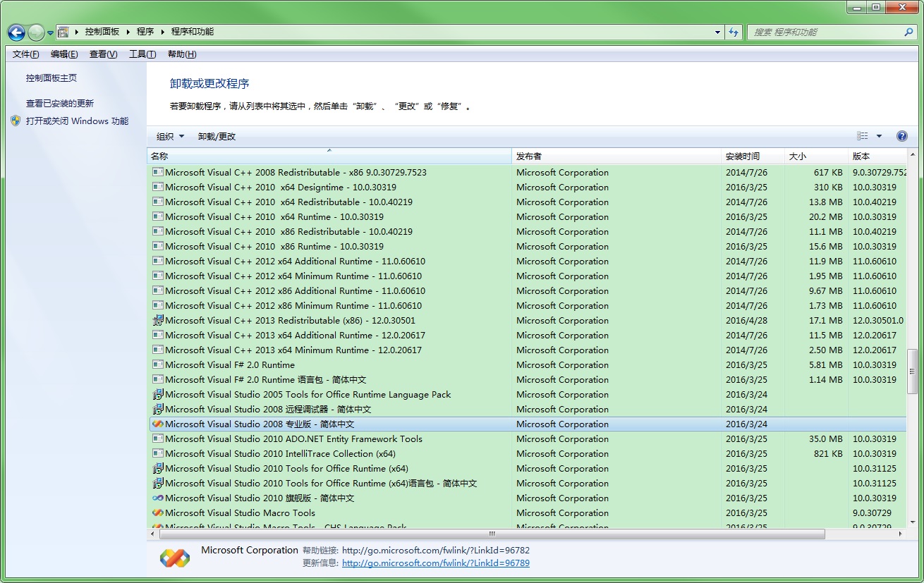The image size is (924, 583).
Task: Sort by the 名称 column header
Action: coord(329,157)
